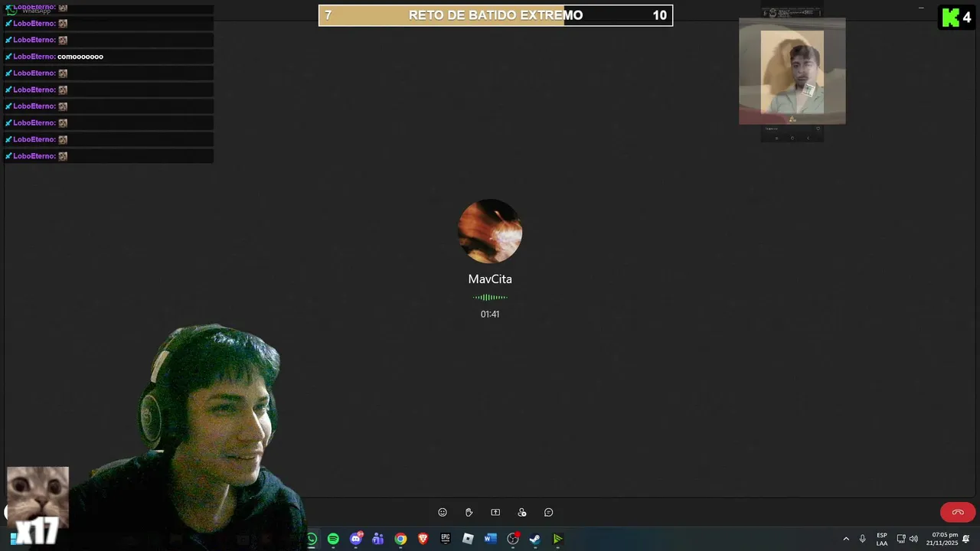Screen dimensions: 980x551
Task: Click the WhatsApp window title icon
Action: [x=11, y=10]
